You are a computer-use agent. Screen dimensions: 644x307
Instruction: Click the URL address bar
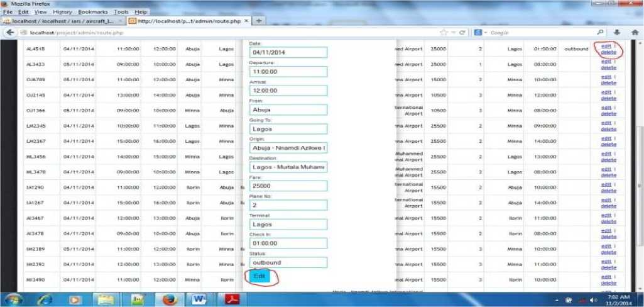230,33
